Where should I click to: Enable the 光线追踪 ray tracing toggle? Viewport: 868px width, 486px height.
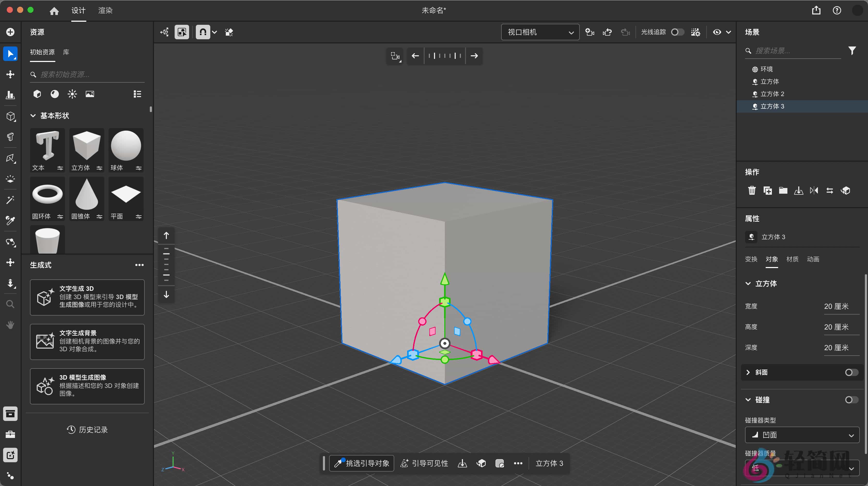678,32
